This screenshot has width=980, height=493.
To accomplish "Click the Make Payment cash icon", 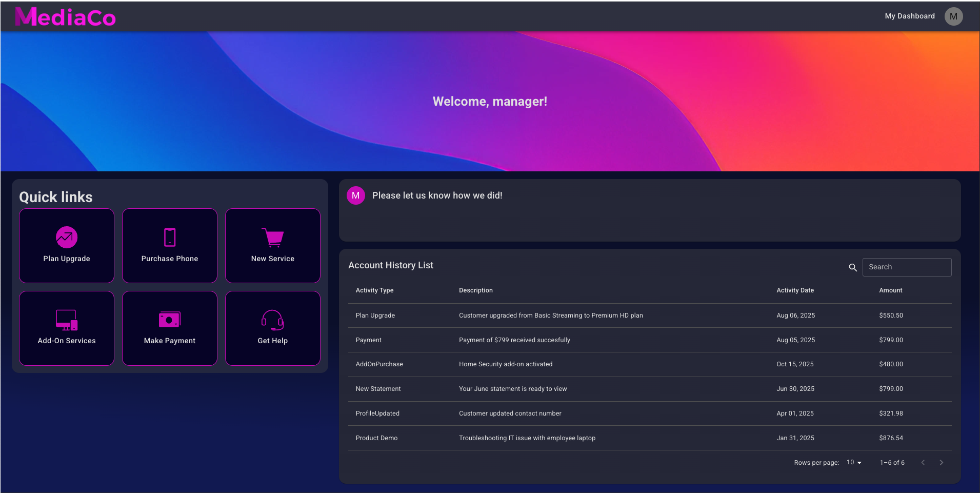I will 170,320.
